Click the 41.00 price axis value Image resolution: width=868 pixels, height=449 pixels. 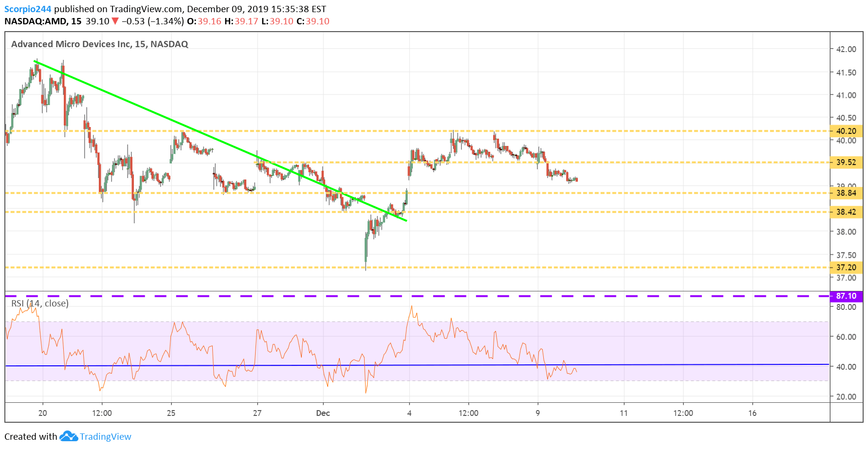pos(846,95)
